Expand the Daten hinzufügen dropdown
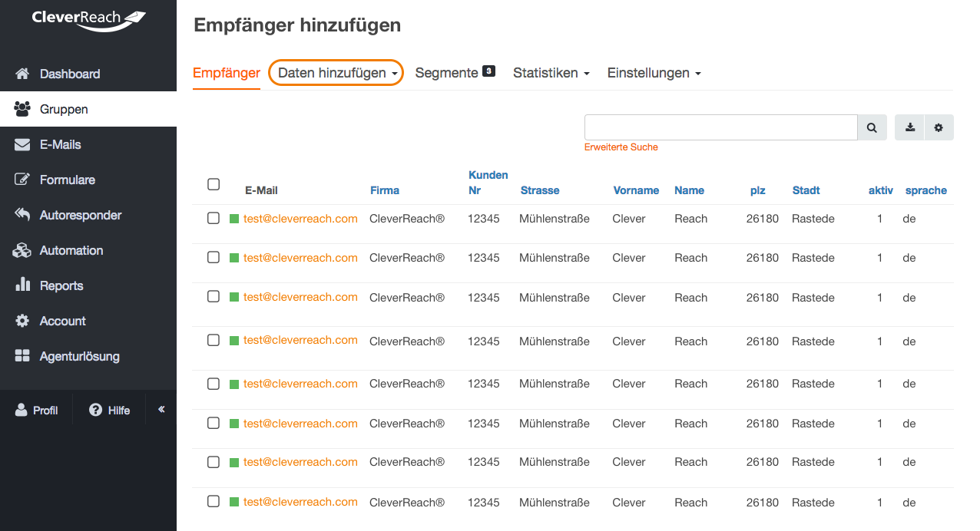 click(336, 73)
